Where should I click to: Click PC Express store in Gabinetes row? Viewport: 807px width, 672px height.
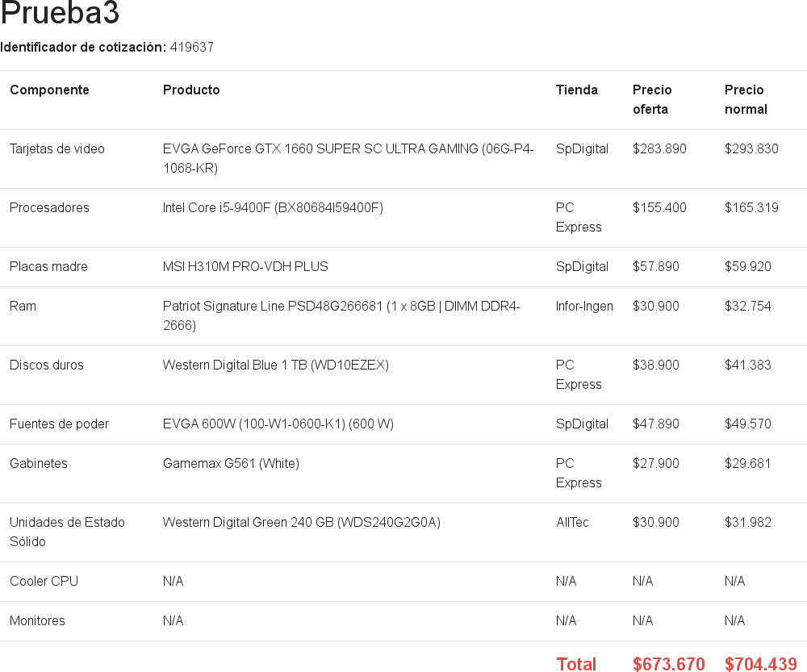pos(579,474)
